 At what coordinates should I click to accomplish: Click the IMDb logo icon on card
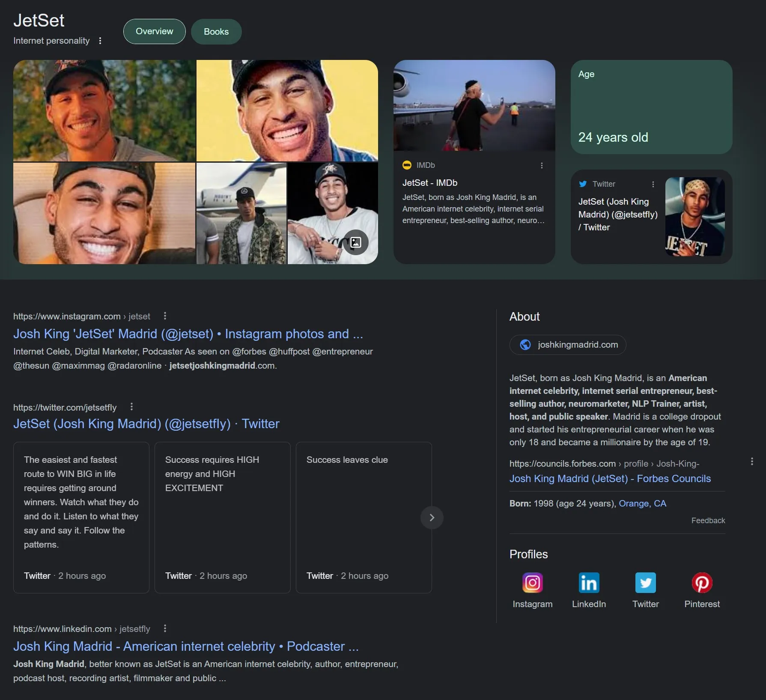[x=407, y=165]
